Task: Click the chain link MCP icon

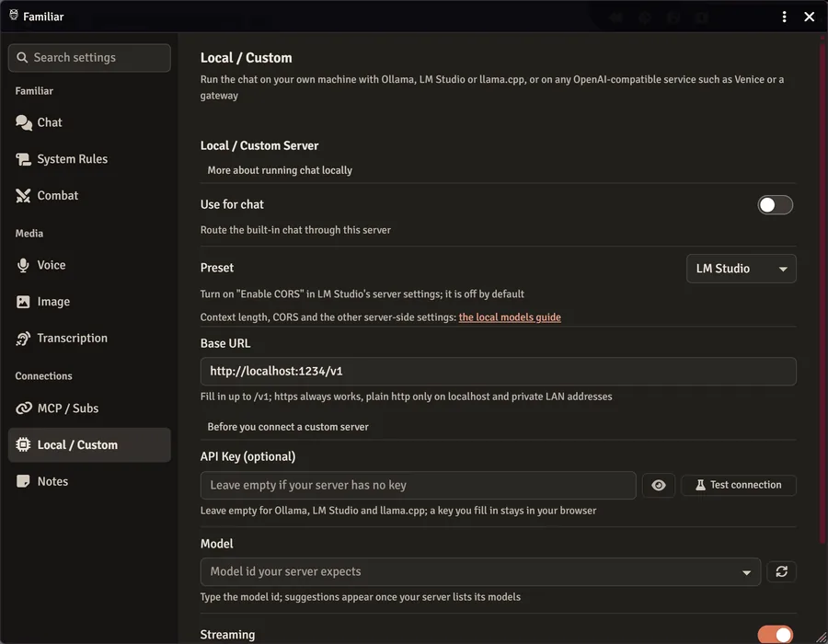Action: (23, 408)
